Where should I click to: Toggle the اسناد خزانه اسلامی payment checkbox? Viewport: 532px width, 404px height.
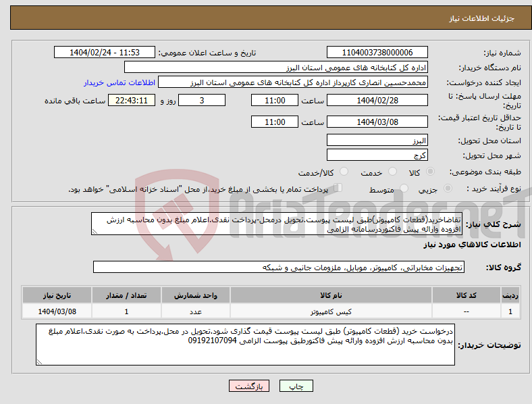(338, 187)
